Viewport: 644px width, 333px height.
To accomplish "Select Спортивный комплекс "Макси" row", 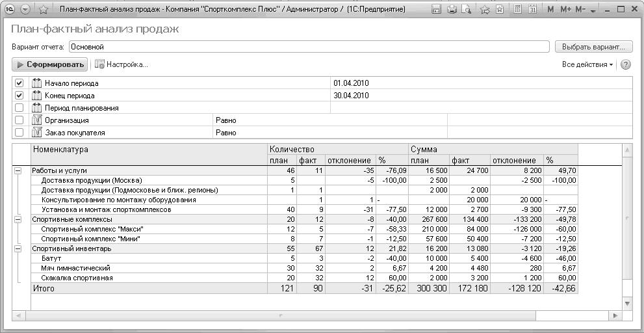I will tap(304, 229).
